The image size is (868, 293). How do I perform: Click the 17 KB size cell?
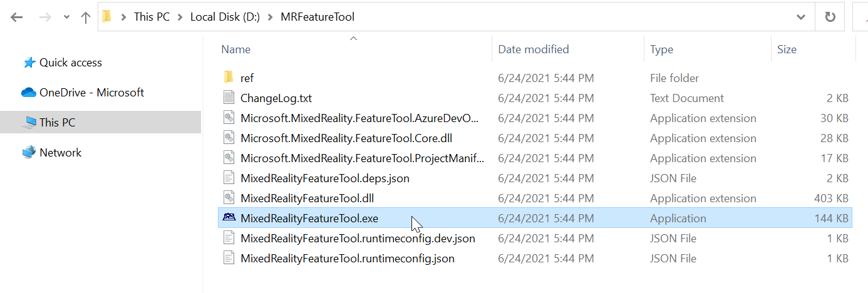(834, 158)
